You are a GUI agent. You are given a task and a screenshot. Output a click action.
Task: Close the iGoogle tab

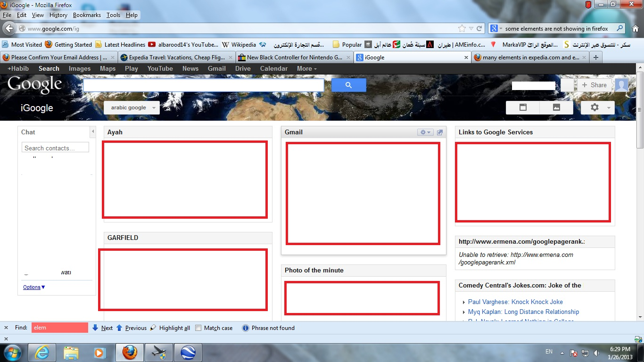(466, 58)
